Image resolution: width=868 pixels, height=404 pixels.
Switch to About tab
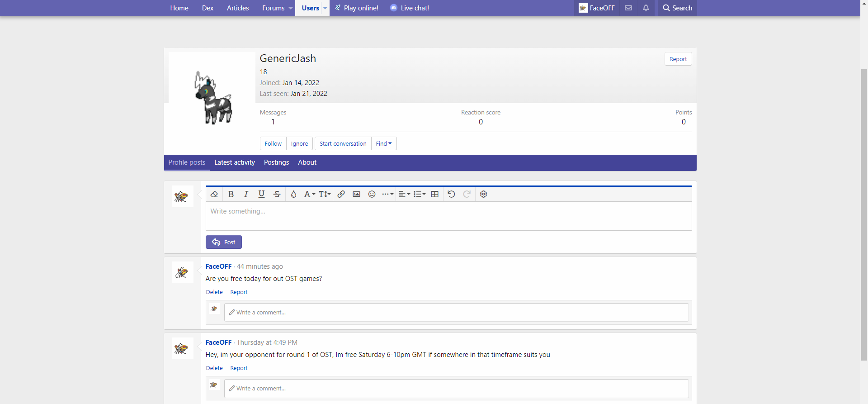pyautogui.click(x=307, y=162)
